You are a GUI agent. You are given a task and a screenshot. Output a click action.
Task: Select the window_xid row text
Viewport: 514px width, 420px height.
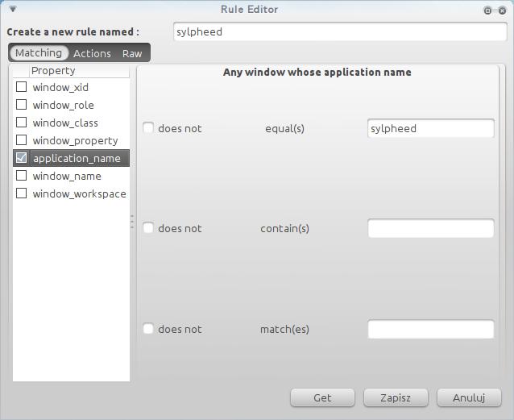60,87
